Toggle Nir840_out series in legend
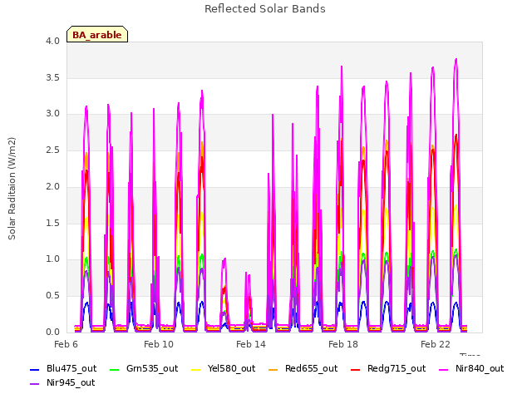This screenshot has width=532, height=399. tap(471, 369)
